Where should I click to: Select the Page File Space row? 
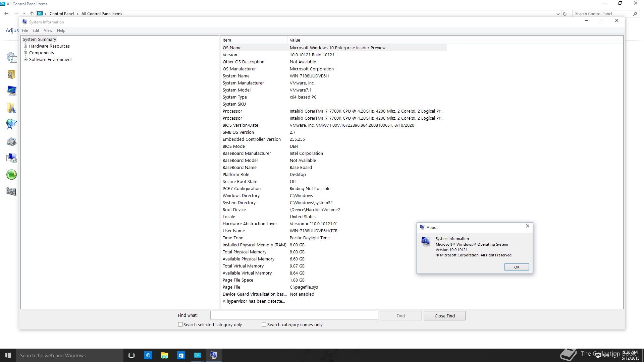point(334,280)
